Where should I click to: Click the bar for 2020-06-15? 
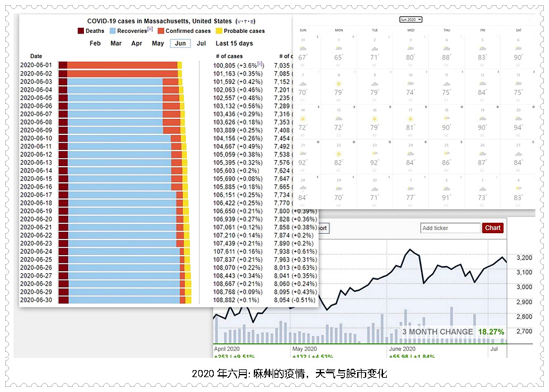(123, 178)
